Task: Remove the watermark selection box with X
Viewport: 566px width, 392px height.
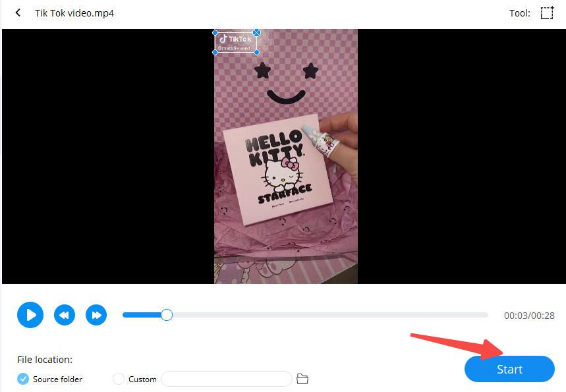Action: pos(257,33)
